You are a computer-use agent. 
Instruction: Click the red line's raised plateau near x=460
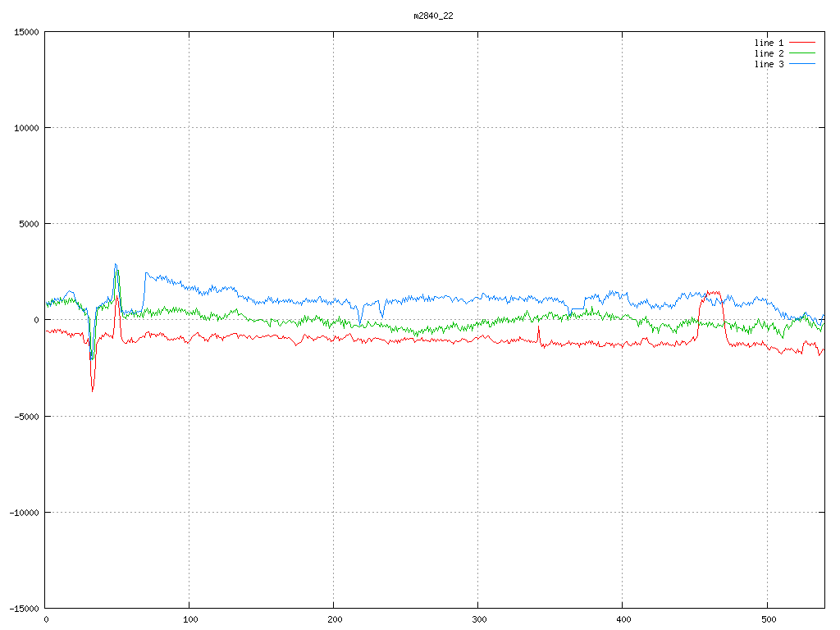click(x=712, y=293)
